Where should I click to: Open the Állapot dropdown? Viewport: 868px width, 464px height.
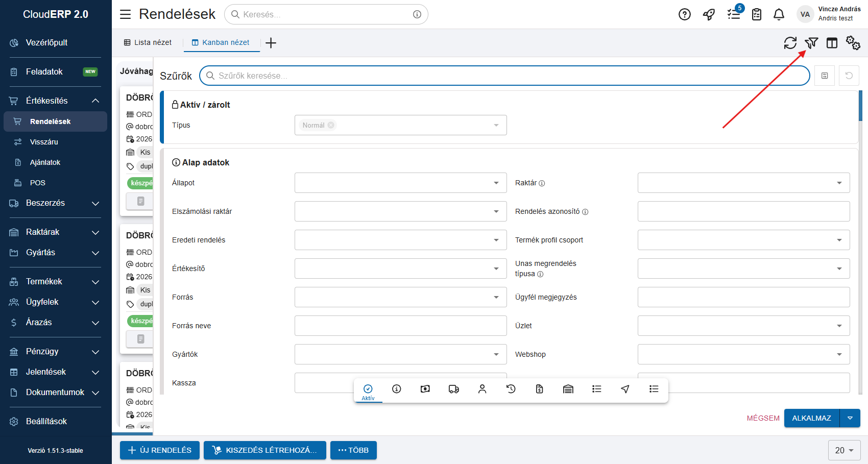coord(400,183)
